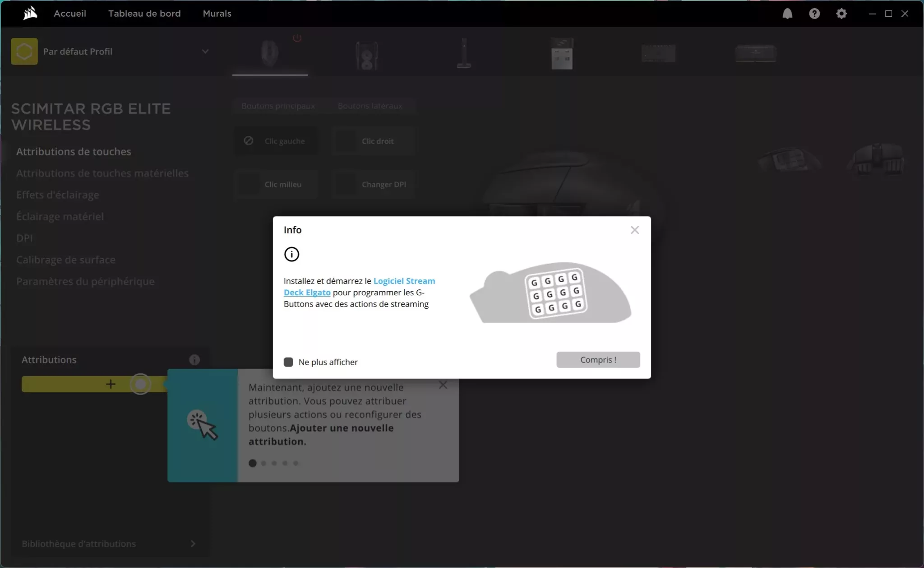Image resolution: width=924 pixels, height=568 pixels.
Task: Switch to 'Boutons latéraux' tab
Action: coord(370,106)
